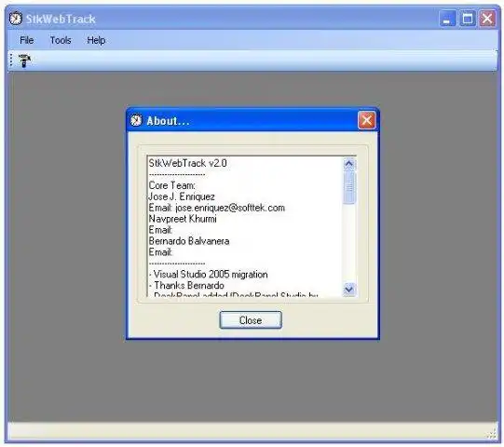Click the email jose.enriquez@softtek.com line
504x447 pixels.
pyautogui.click(x=217, y=208)
